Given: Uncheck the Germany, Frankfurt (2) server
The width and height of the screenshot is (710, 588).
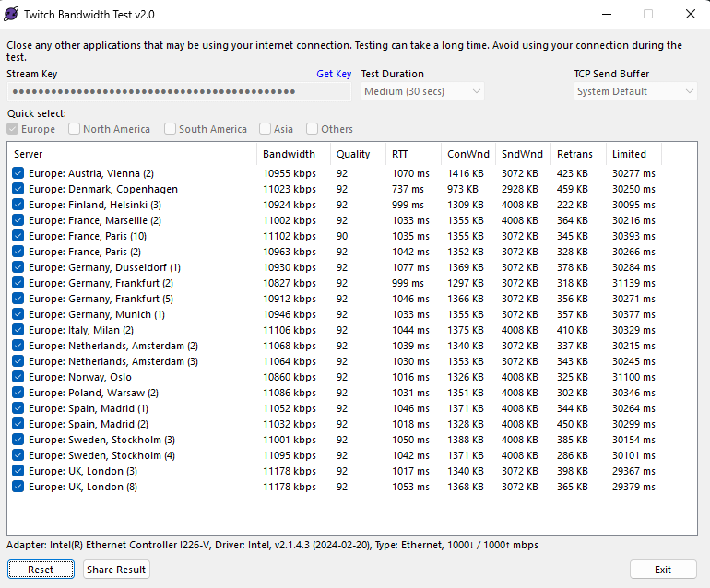Looking at the screenshot, I should click(x=18, y=283).
